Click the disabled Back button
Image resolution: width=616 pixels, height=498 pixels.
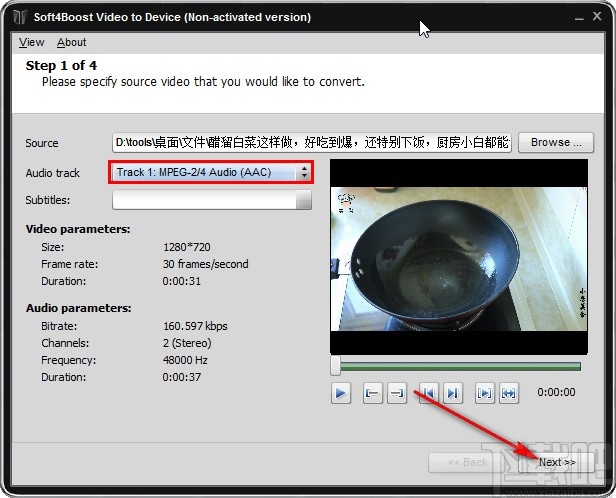[x=467, y=462]
